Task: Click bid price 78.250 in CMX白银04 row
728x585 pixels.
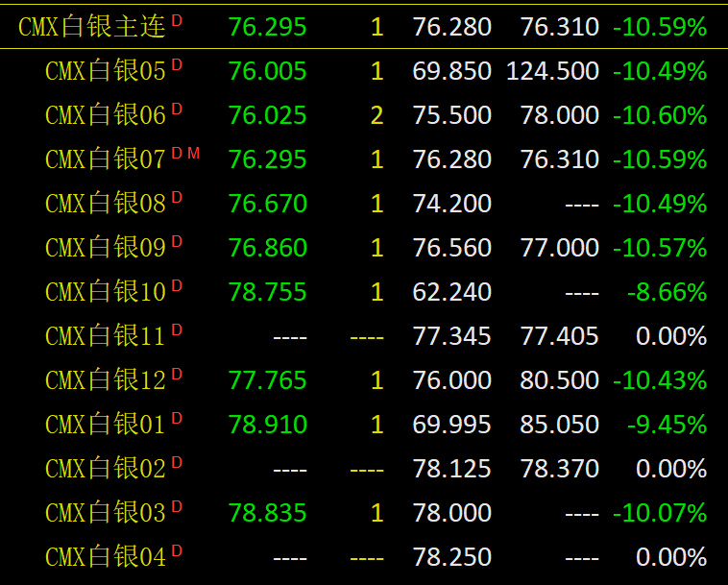Action: click(451, 557)
